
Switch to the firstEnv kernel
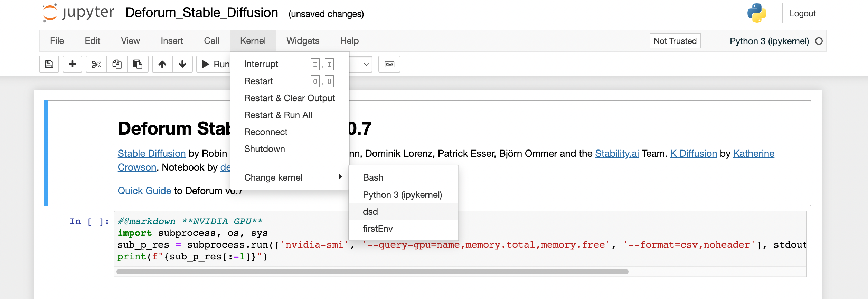click(x=378, y=229)
